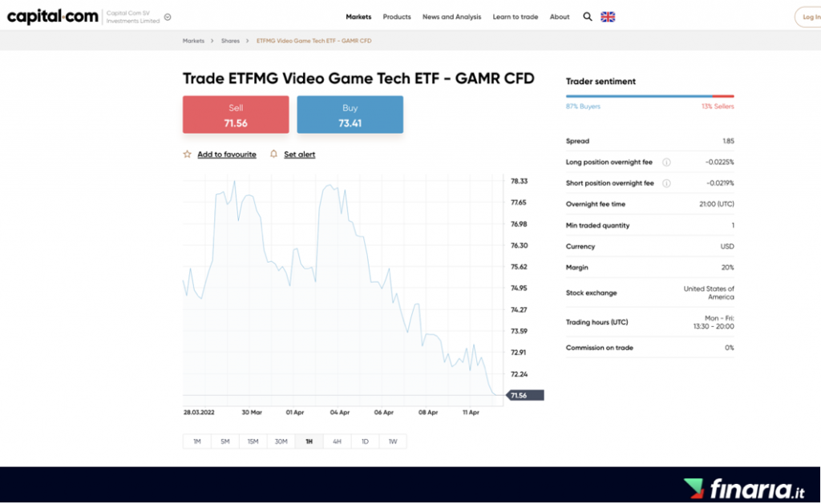Click the Trader sentiment heading
The width and height of the screenshot is (821, 504).
601,81
